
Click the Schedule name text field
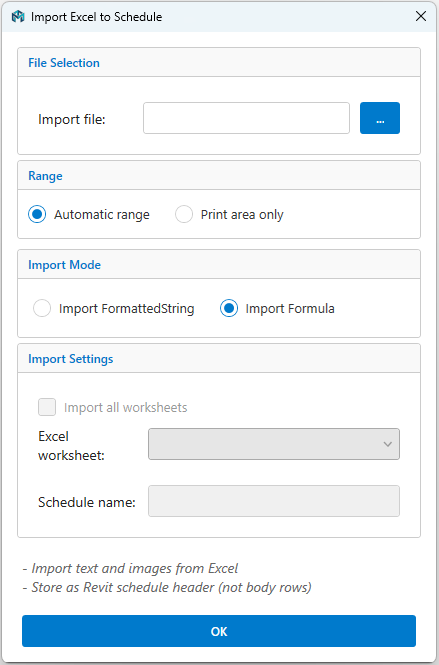[x=274, y=501]
